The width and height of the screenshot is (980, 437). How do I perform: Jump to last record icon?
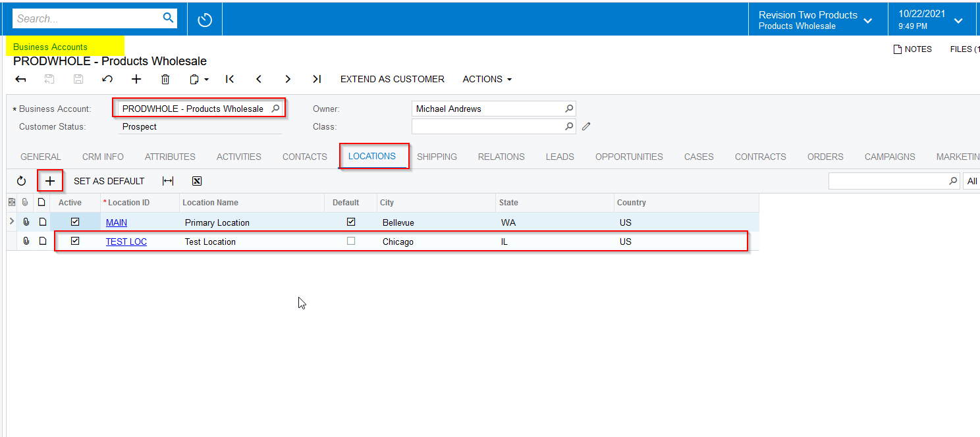(317, 79)
